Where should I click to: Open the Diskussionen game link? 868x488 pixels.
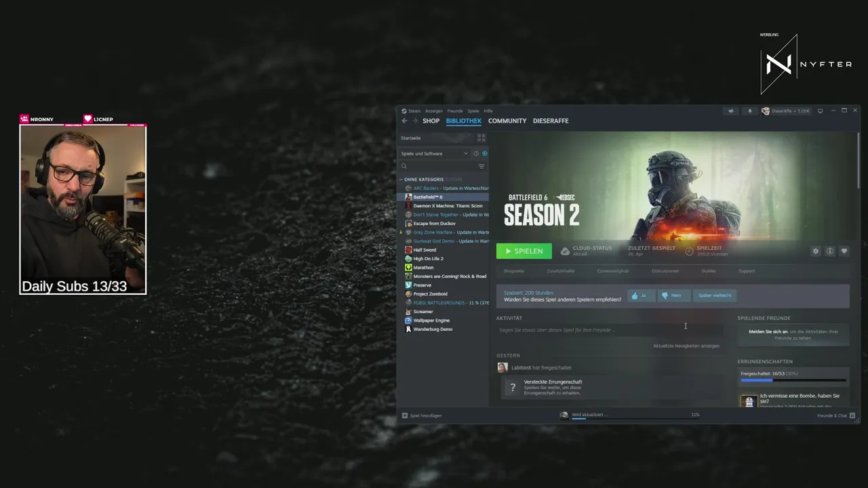(x=665, y=270)
